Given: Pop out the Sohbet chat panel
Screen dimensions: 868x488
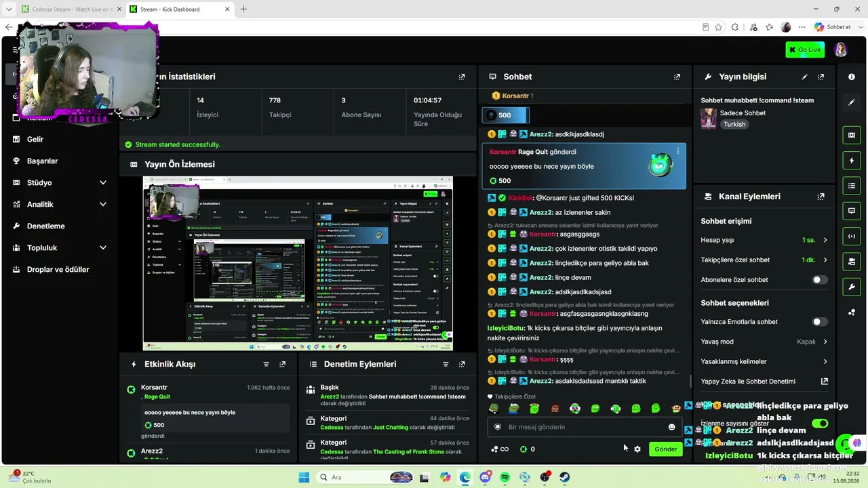Looking at the screenshot, I should (x=677, y=77).
